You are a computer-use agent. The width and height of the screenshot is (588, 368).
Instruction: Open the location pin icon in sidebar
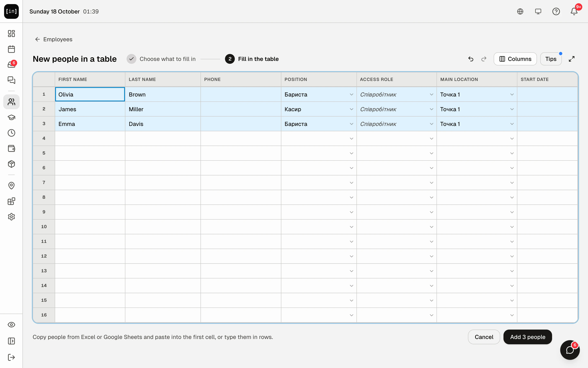click(x=11, y=186)
